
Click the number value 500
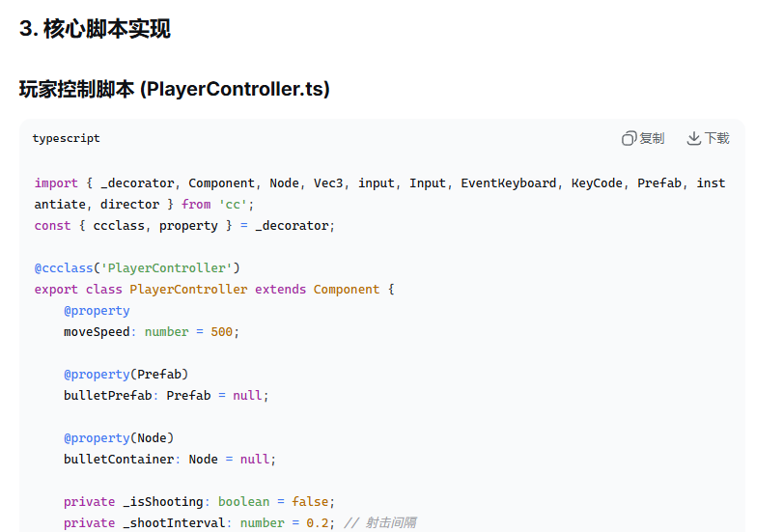[221, 331]
